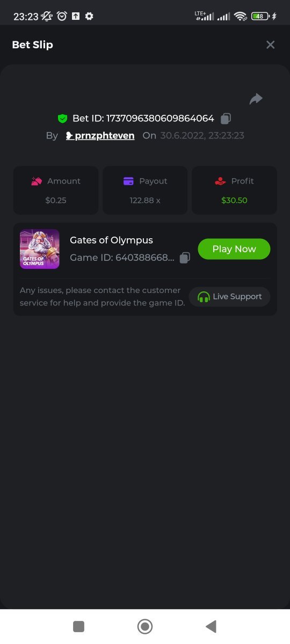This screenshot has height=644, width=290.
Task: Click the Play Now button
Action: point(234,249)
